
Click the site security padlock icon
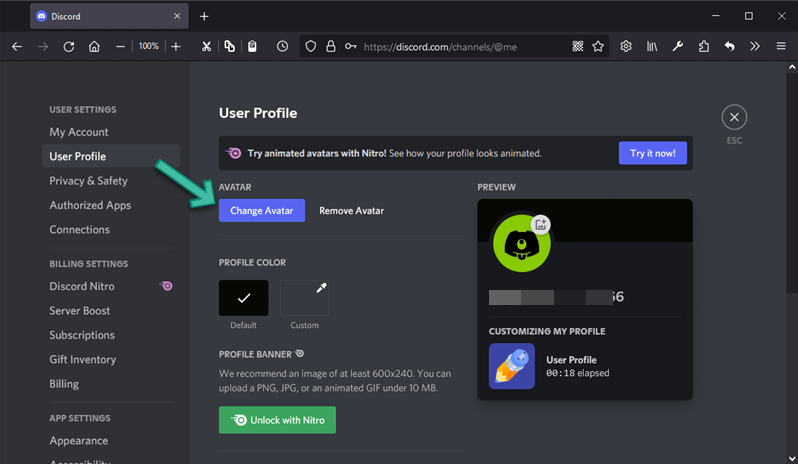click(331, 47)
